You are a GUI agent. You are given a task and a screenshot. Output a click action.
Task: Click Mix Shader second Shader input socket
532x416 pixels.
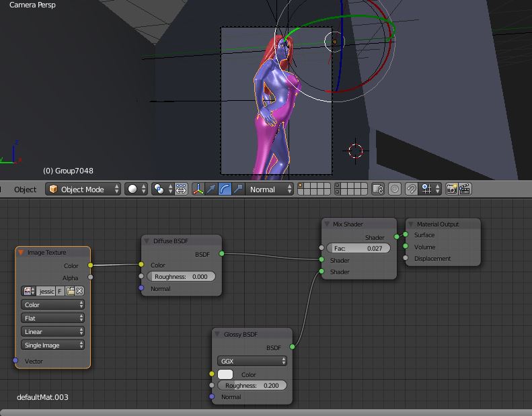point(321,272)
